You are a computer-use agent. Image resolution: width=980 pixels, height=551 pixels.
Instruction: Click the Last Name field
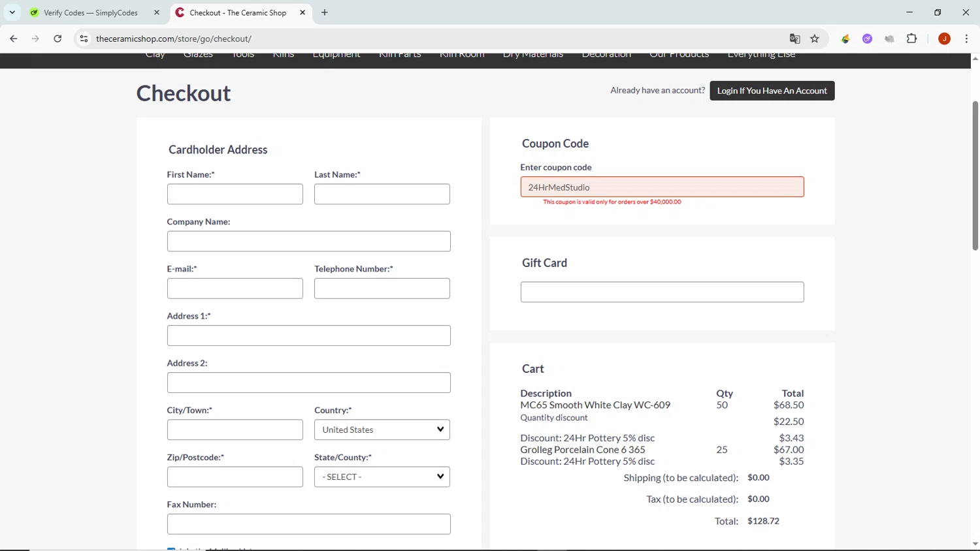click(382, 194)
